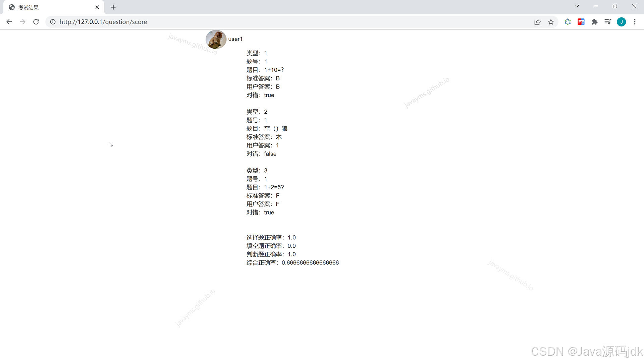Close the 考试结果 tab
Viewport: 644px width, 362px height.
click(x=97, y=7)
